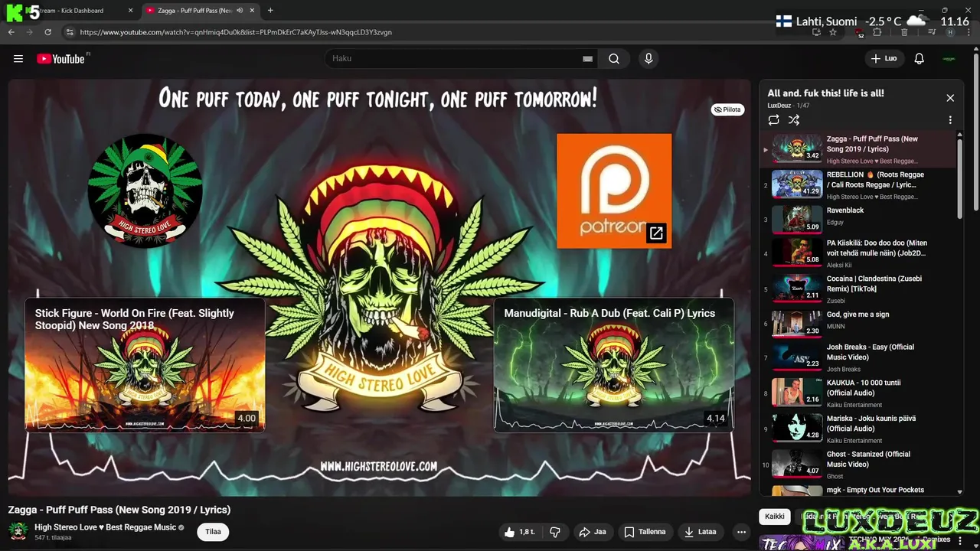980x551 pixels.
Task: Select the Kaikki filter chip
Action: pos(775,517)
